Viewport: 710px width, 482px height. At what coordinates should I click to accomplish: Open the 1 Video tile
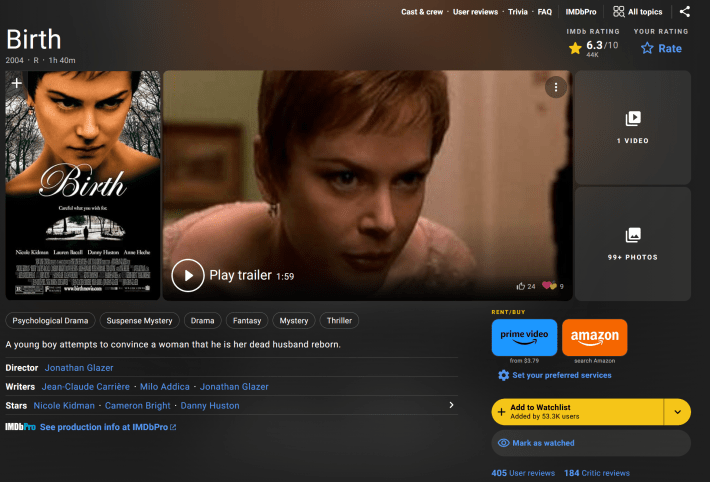click(632, 127)
